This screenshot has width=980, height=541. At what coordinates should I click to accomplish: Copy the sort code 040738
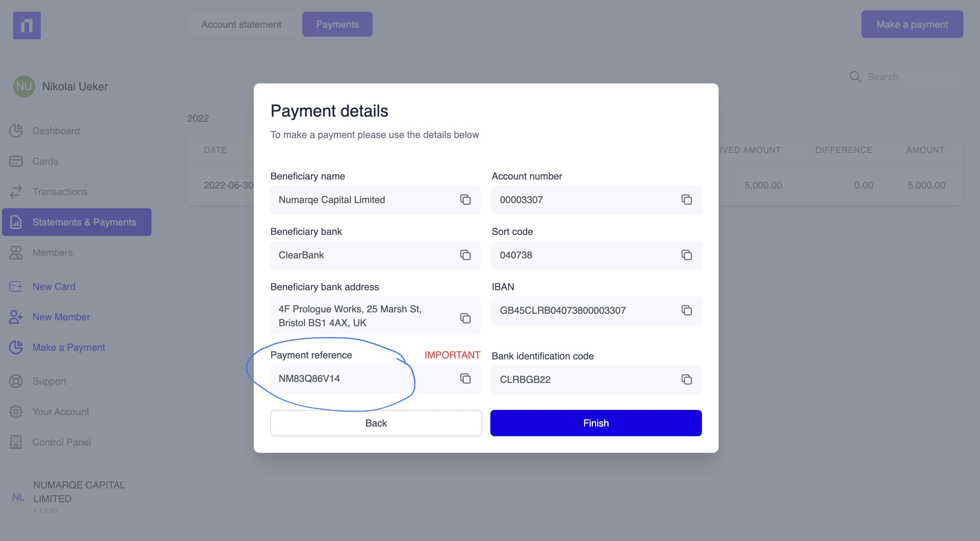(686, 255)
